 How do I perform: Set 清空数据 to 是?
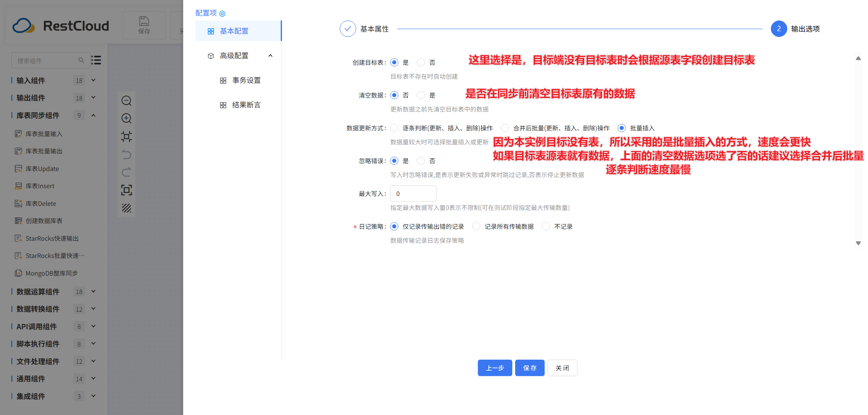pos(421,95)
